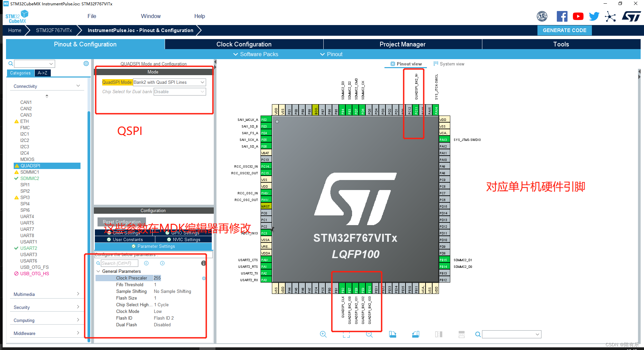Click the peripheral search magnifier icon
The width and height of the screenshot is (644, 350).
point(11,63)
